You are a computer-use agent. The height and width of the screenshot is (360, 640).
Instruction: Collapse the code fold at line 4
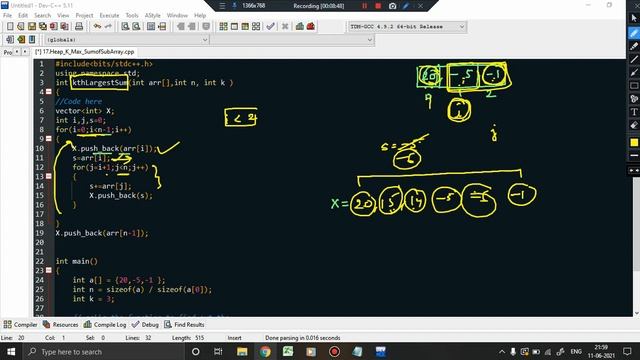tap(49, 92)
